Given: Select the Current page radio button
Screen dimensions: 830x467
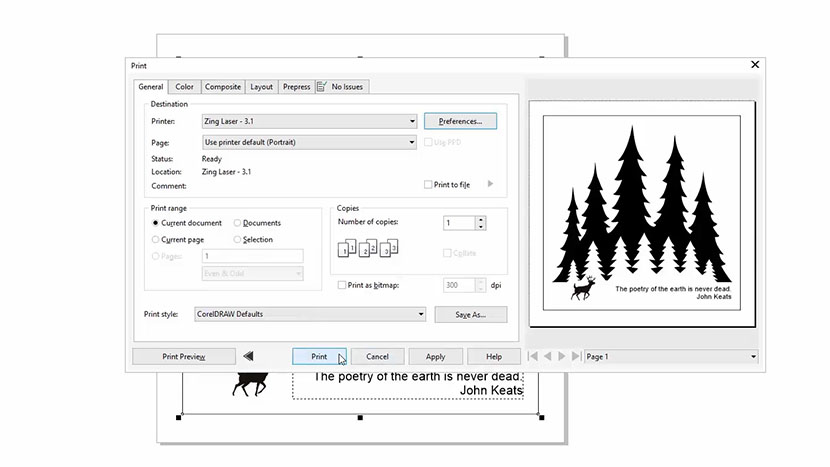Looking at the screenshot, I should [155, 240].
